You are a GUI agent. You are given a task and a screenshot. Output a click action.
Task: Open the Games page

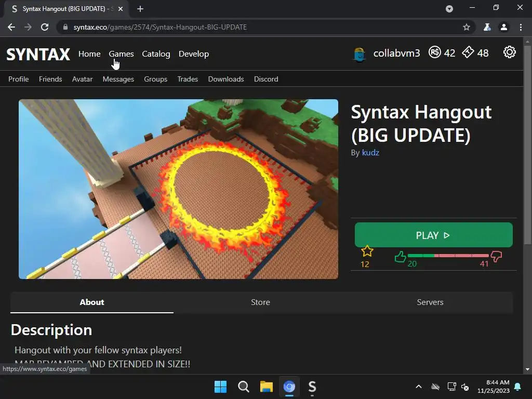point(121,54)
